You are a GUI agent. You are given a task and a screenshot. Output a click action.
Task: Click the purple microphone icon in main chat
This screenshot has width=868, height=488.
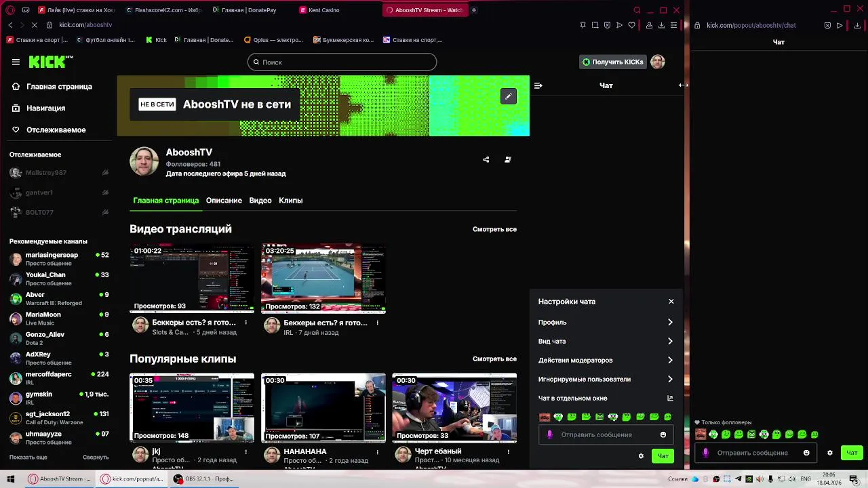pos(549,435)
